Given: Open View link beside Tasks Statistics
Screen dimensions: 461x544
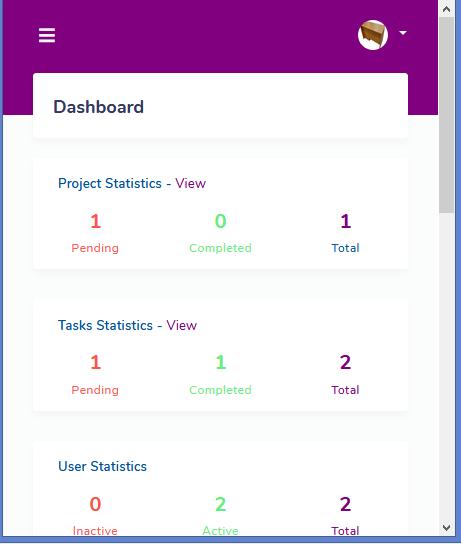Looking at the screenshot, I should [x=181, y=325].
